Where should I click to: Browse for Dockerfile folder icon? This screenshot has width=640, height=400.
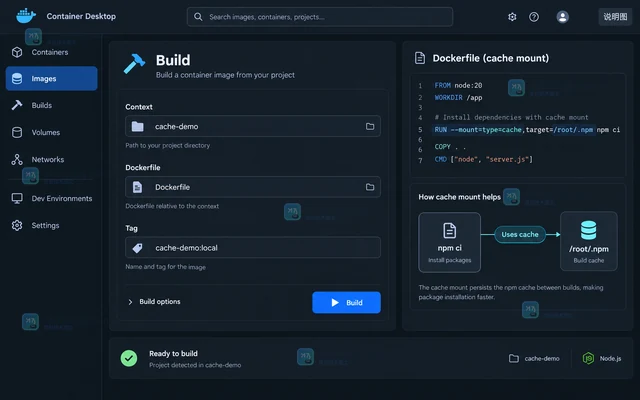(370, 187)
